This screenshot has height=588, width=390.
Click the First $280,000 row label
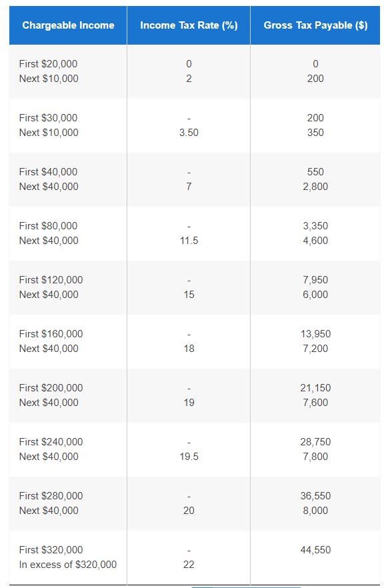click(51, 496)
